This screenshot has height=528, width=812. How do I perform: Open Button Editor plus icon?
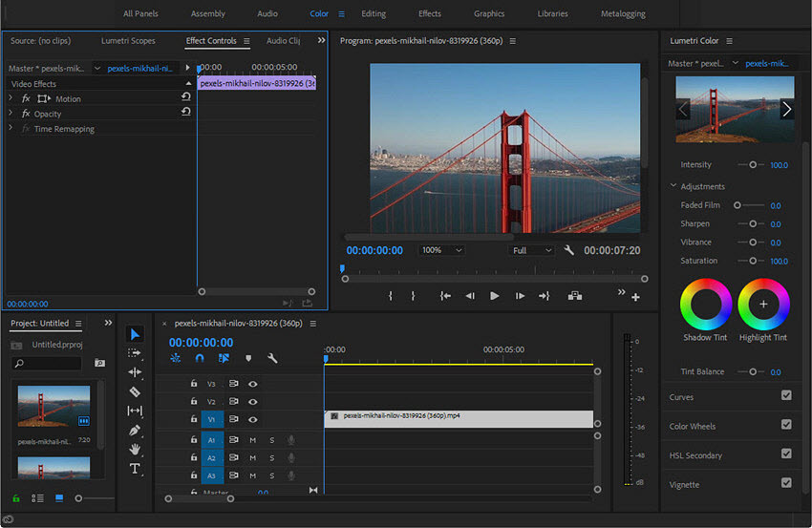[x=635, y=297]
